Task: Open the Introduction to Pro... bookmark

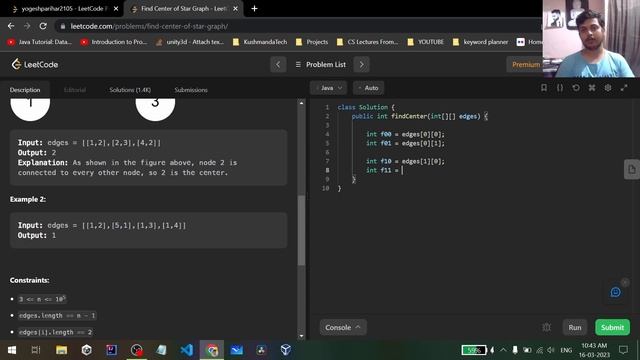Action: [114, 42]
